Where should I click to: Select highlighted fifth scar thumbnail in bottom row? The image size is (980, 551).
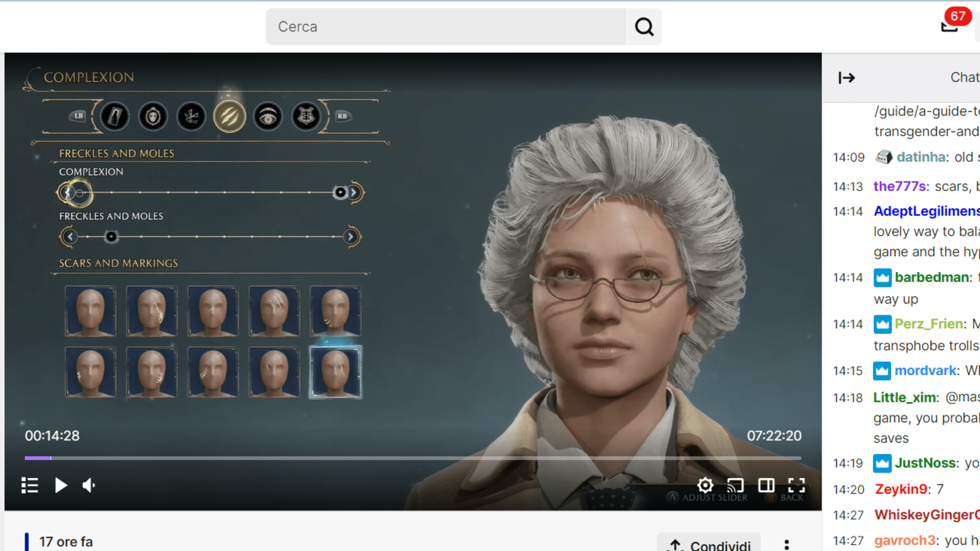pos(335,372)
